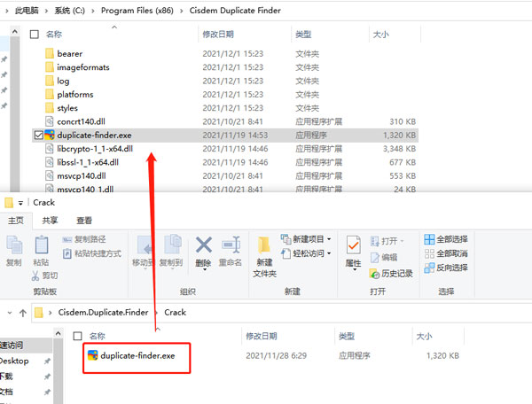Click the Delete (删除) X icon
532x404 pixels.
[x=204, y=245]
